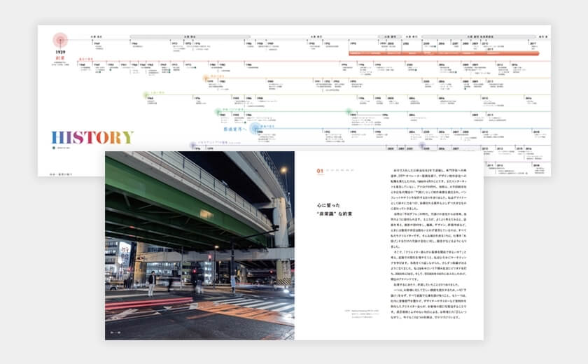
Task: Click the orange circle marker on timeline
Action: [206, 78]
